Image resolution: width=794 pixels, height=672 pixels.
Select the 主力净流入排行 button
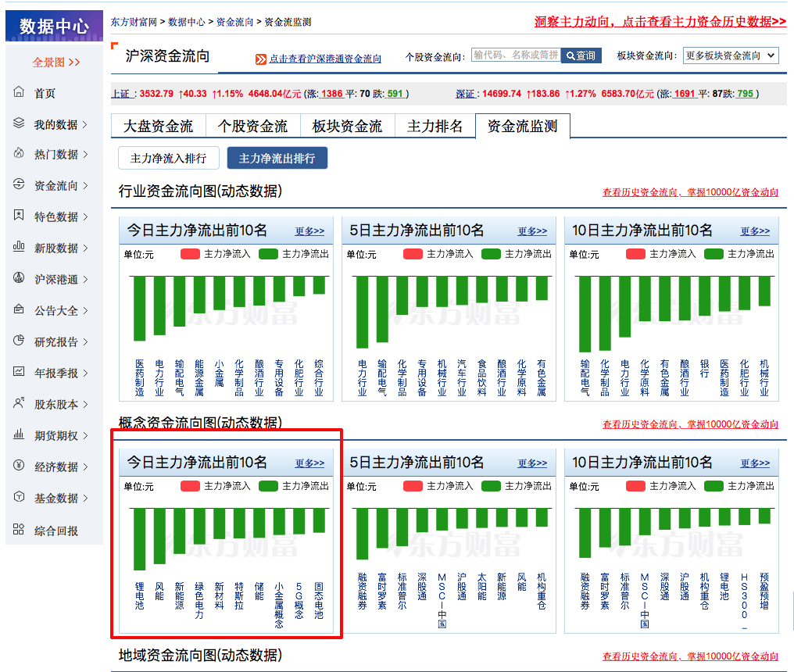169,158
